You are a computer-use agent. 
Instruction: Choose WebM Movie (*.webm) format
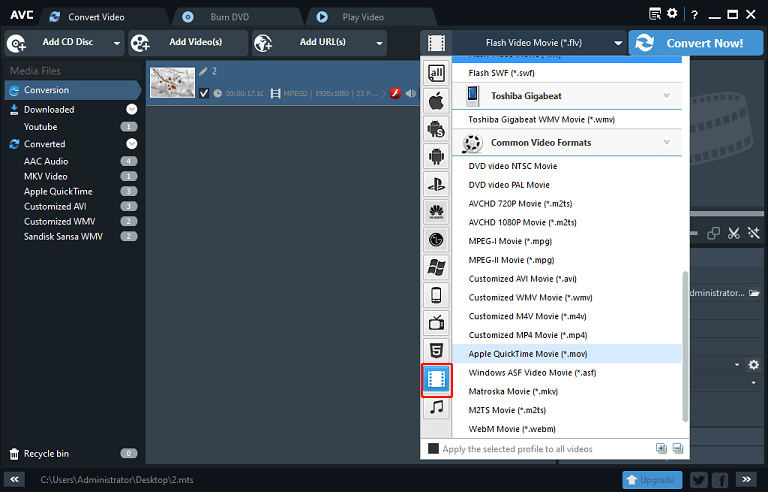tap(567, 429)
